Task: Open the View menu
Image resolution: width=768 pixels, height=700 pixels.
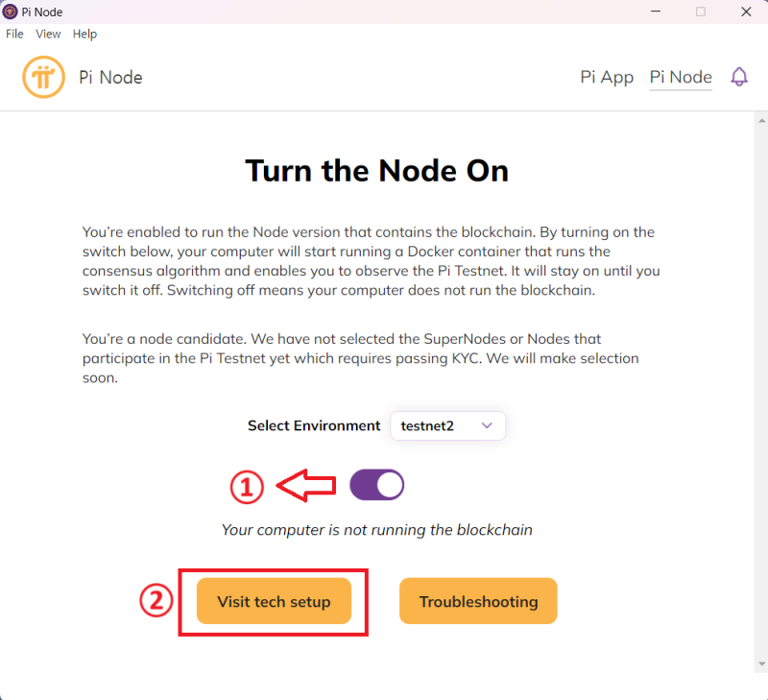Action: click(48, 34)
